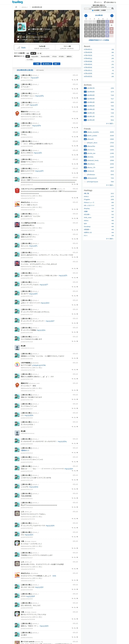Expand all Hashtags with すべて表示
129x644 pixels.
(110, 239)
